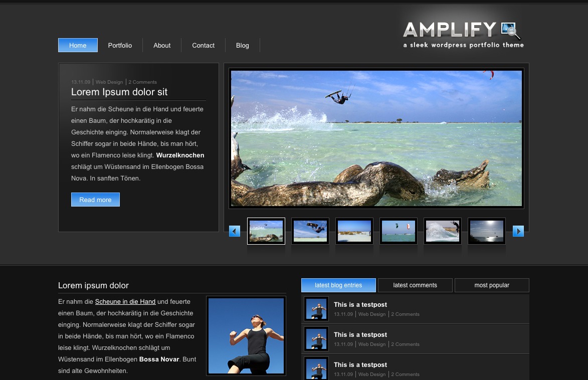The width and height of the screenshot is (588, 380).
Task: Select the third thumbnail of sandy beach
Action: 354,231
